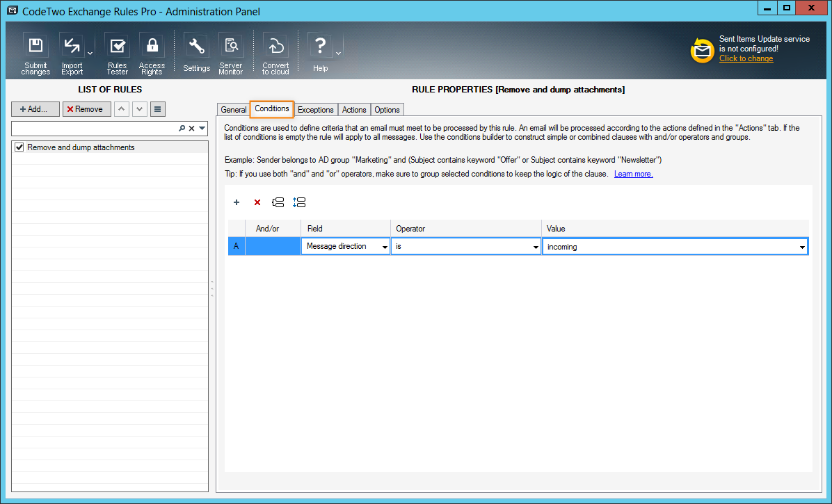Viewport: 832px width, 504px height.
Task: Click the Operator column header
Action: click(x=466, y=229)
